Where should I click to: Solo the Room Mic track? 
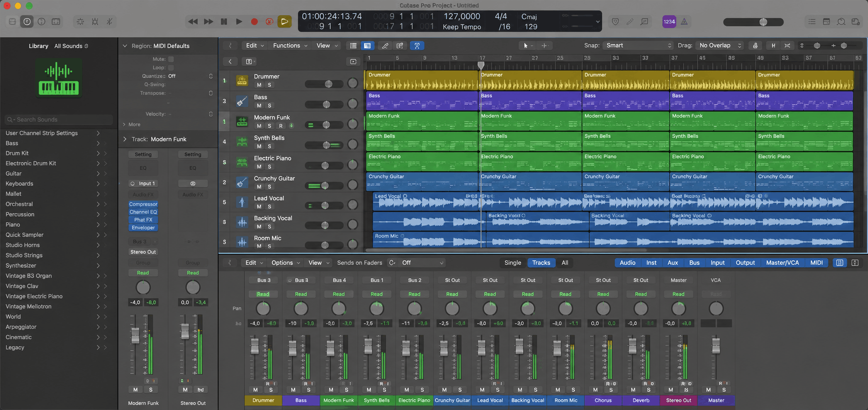coord(269,246)
